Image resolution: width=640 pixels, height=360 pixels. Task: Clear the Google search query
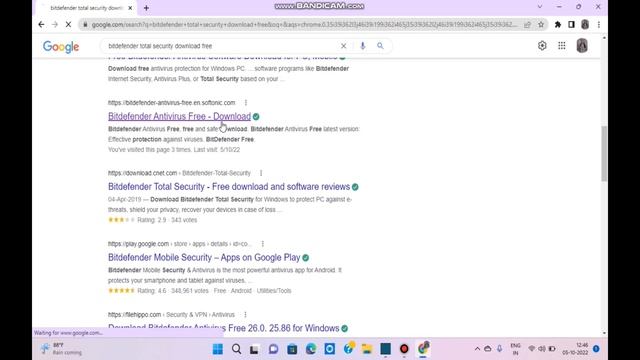click(x=343, y=46)
